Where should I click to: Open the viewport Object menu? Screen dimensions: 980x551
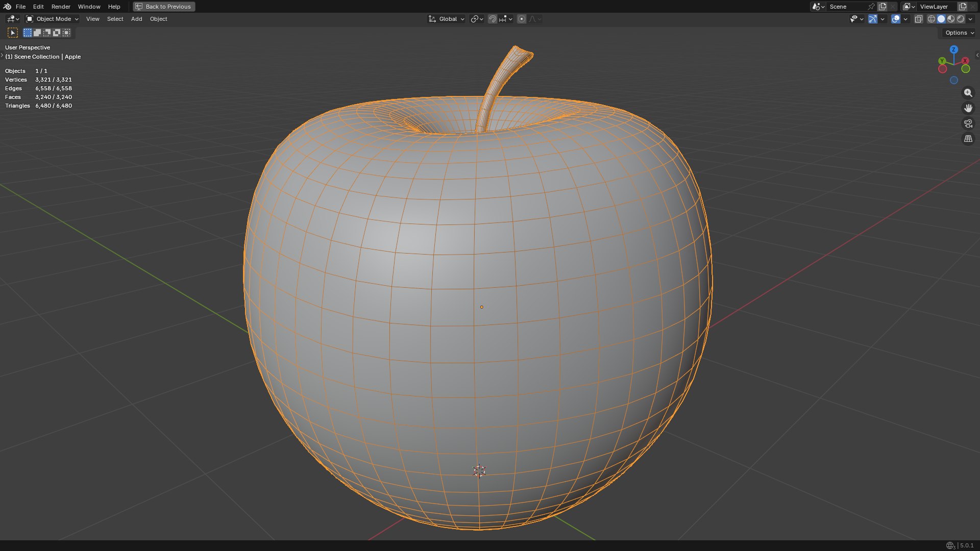coord(158,19)
